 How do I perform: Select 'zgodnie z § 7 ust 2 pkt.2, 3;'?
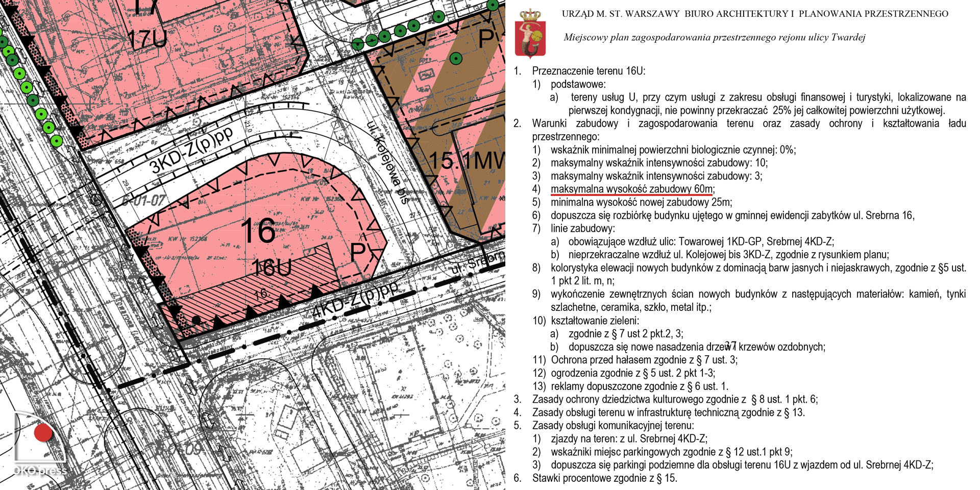(626, 334)
